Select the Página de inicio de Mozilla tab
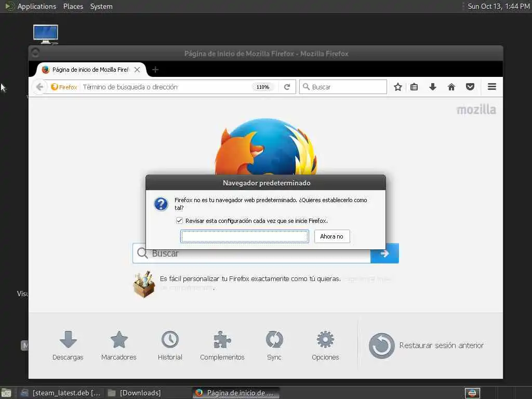Viewport: 532px width, 399px height. (90, 70)
